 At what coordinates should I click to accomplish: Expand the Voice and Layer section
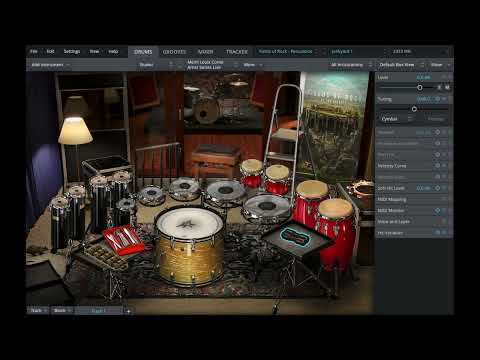tap(414, 222)
